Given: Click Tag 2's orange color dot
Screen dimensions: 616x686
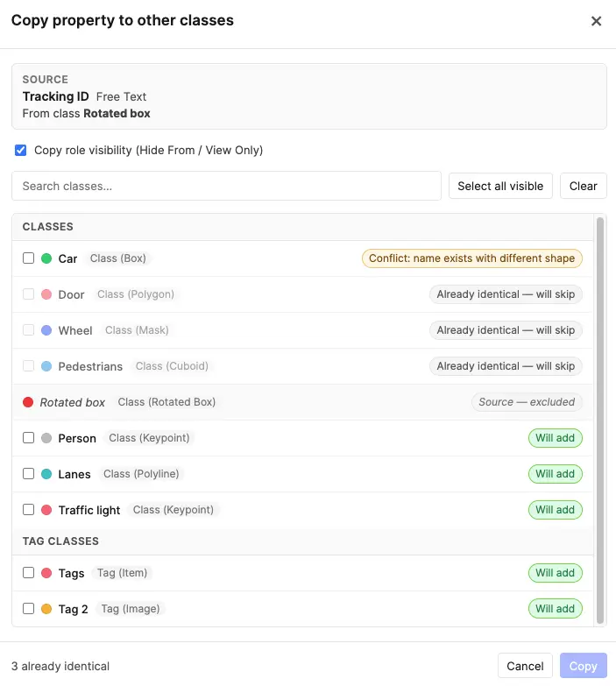Looking at the screenshot, I should pos(46,608).
